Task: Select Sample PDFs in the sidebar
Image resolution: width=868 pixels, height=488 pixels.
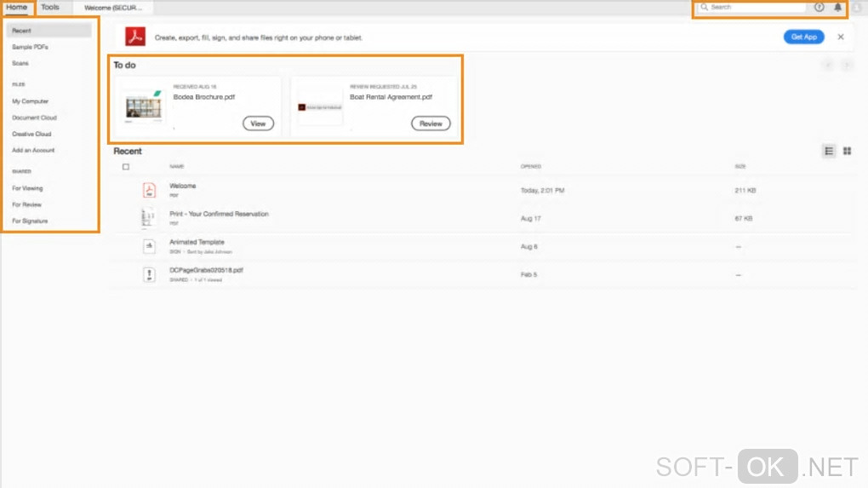Action: point(31,47)
